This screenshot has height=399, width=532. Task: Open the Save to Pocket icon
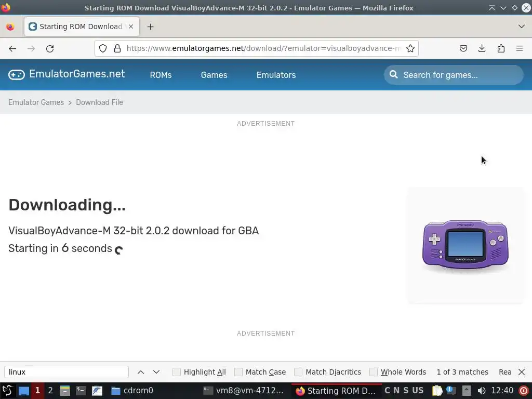pos(463,48)
